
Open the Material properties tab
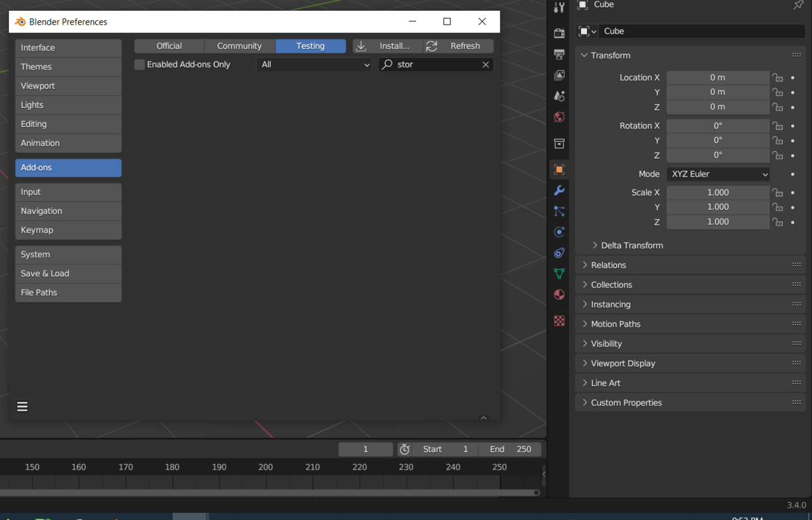tap(559, 295)
